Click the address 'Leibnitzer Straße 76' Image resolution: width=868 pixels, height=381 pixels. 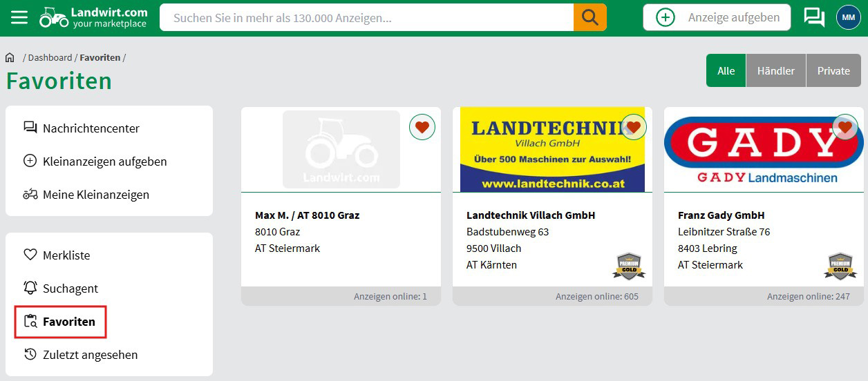(724, 231)
